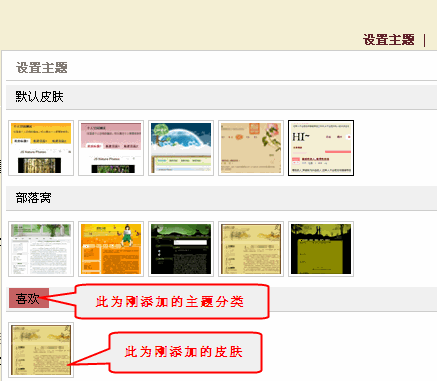Pick the olive silhouette forest skin
Screen dimensions: 437x381
point(321,249)
